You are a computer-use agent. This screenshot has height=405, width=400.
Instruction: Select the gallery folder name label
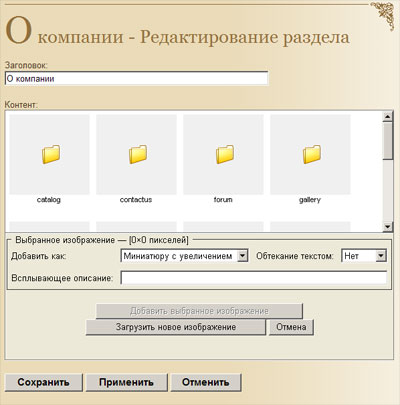tap(310, 200)
